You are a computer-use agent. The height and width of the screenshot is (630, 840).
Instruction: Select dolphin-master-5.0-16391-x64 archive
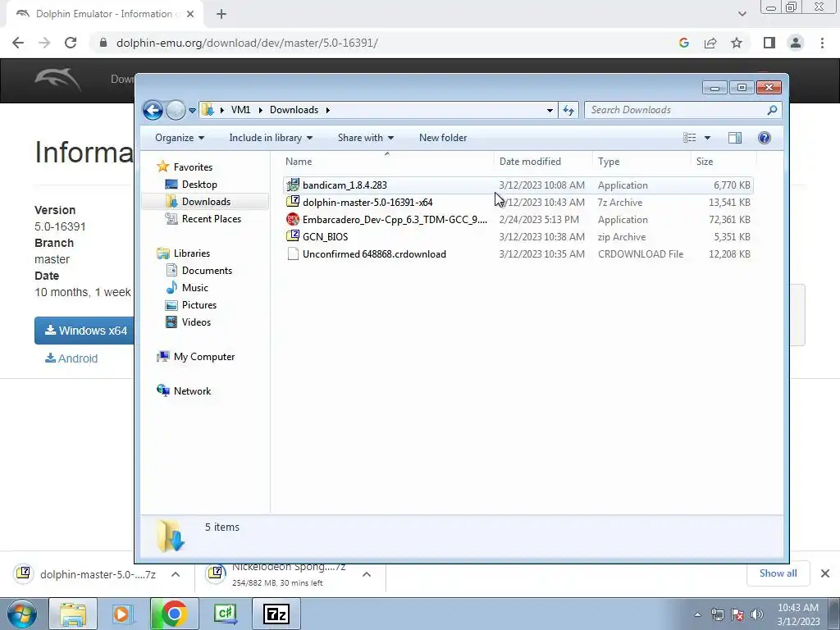(367, 203)
